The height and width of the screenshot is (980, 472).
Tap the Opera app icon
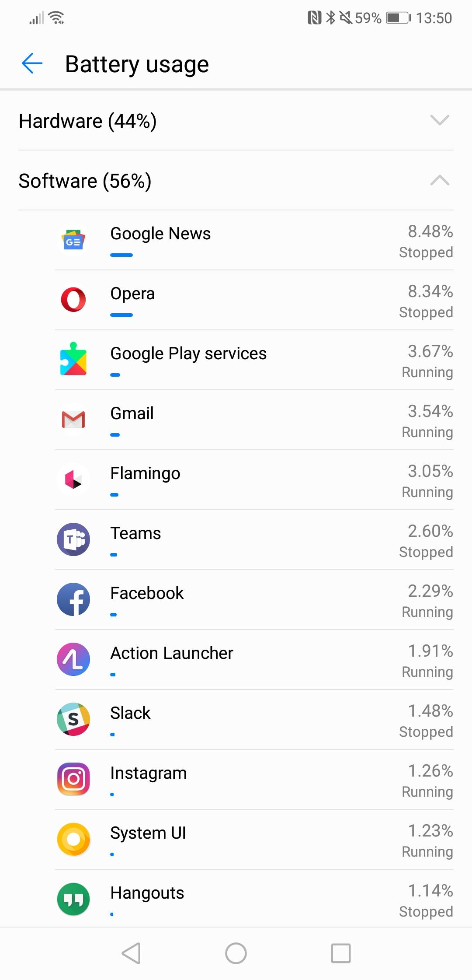point(73,300)
